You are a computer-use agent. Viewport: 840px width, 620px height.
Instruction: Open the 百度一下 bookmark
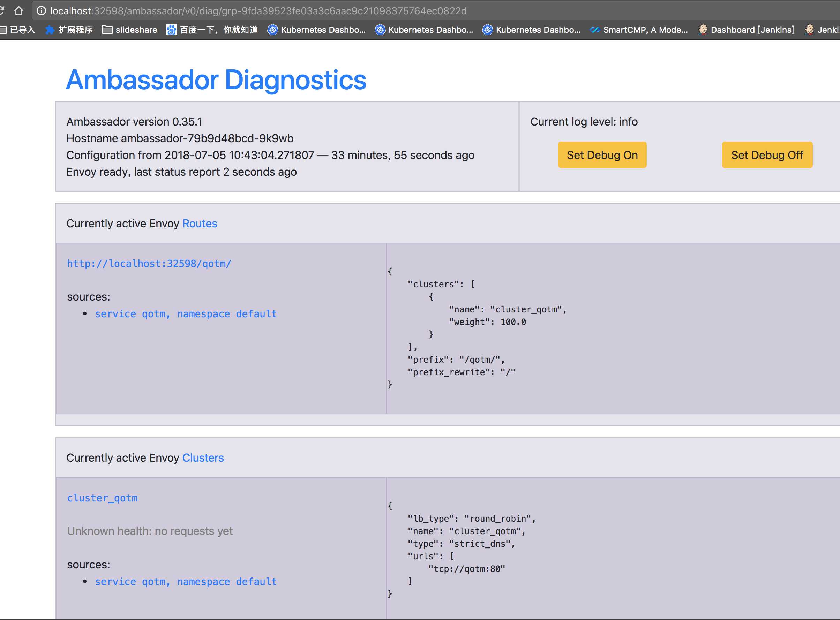(212, 30)
